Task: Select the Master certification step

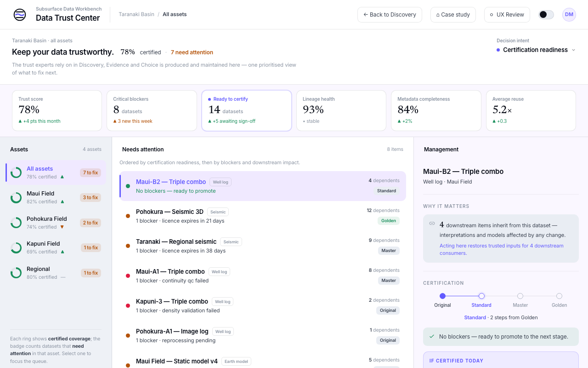Action: [520, 300]
